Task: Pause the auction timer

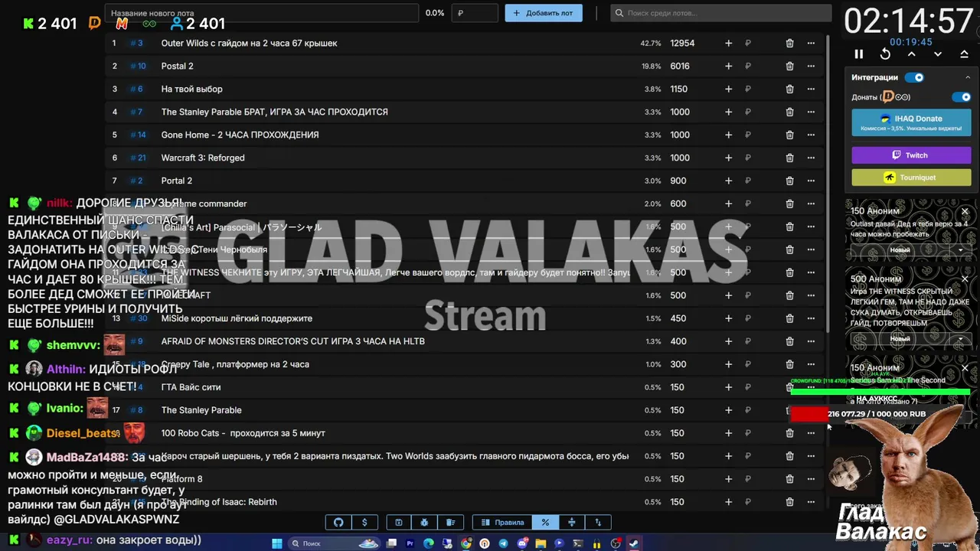Action: [x=858, y=54]
